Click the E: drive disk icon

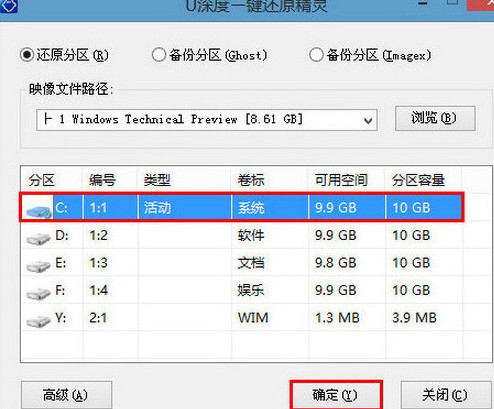[x=38, y=266]
